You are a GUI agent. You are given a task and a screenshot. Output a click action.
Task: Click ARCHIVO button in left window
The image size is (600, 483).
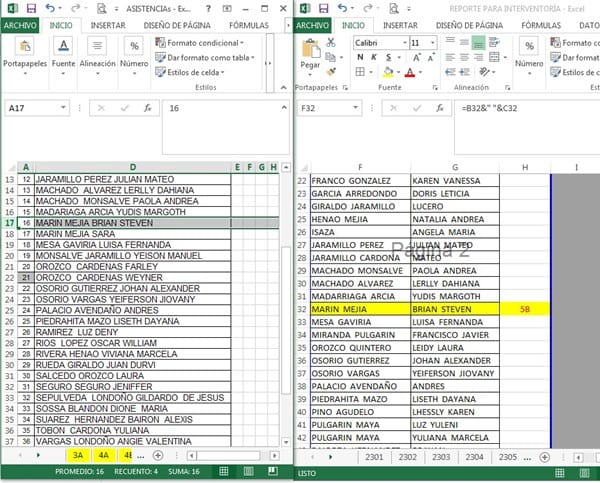coord(20,24)
